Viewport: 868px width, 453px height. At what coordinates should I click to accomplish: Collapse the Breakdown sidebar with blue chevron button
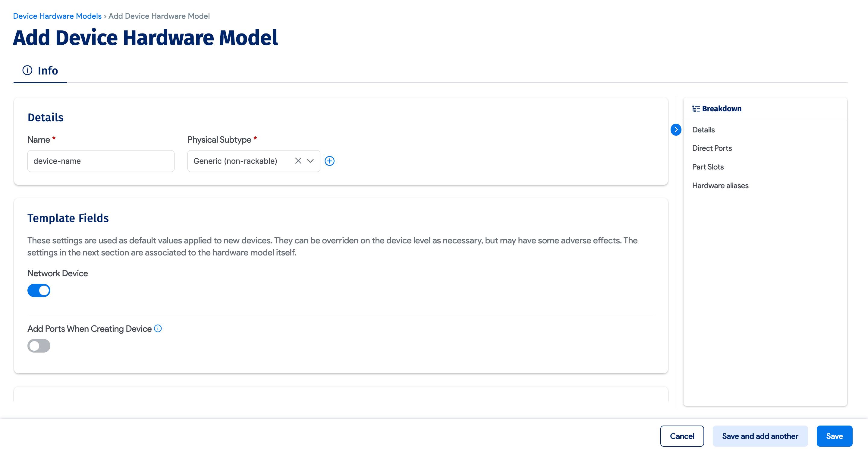[676, 130]
